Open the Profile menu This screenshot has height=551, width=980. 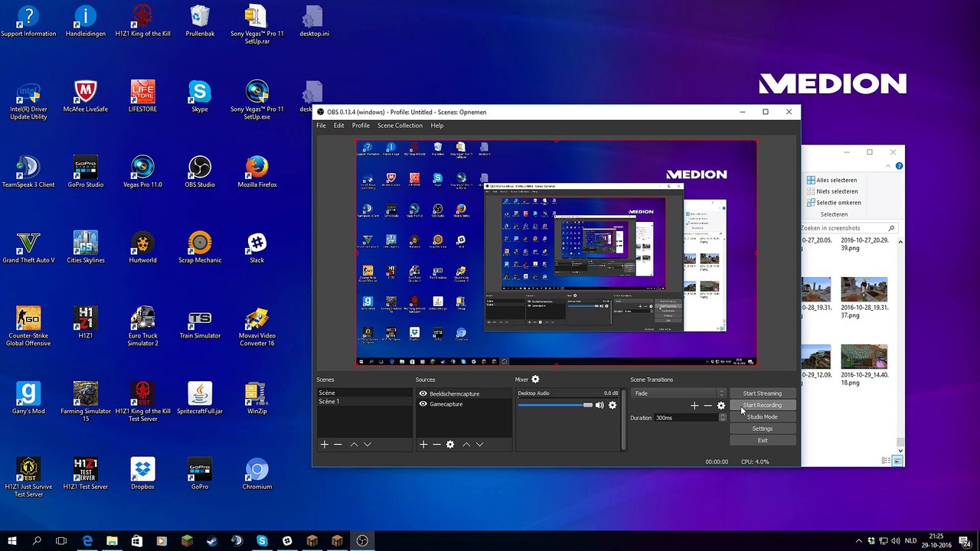(x=361, y=126)
